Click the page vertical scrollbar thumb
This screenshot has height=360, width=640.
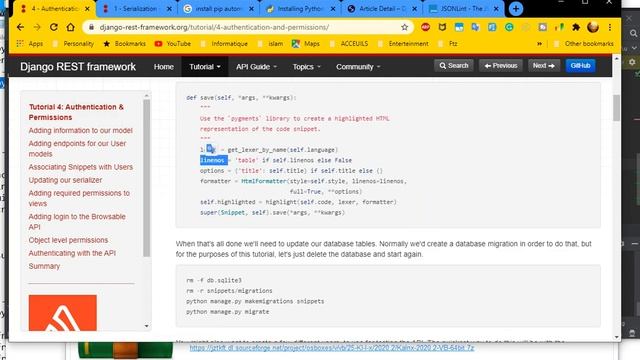click(x=616, y=108)
